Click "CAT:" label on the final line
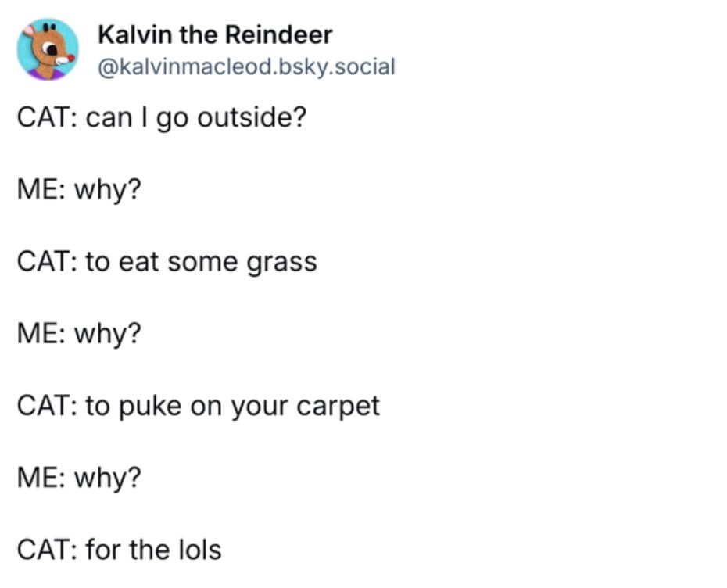727x588 pixels. coord(45,550)
